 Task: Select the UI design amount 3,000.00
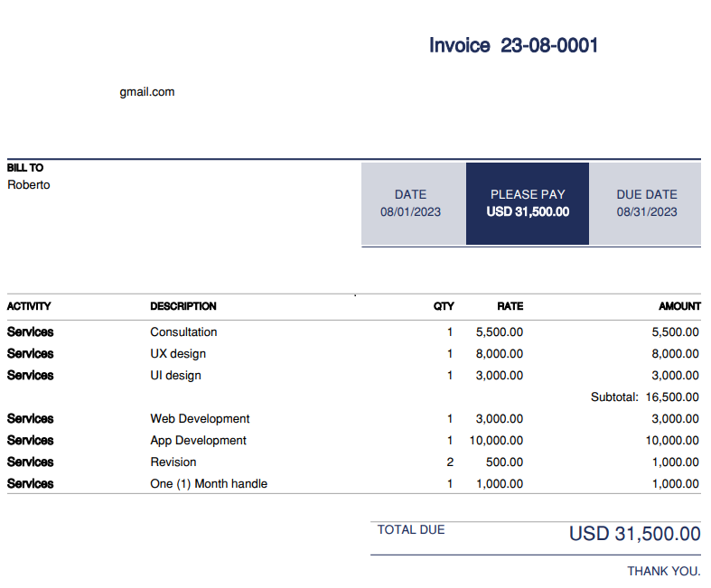coord(675,376)
